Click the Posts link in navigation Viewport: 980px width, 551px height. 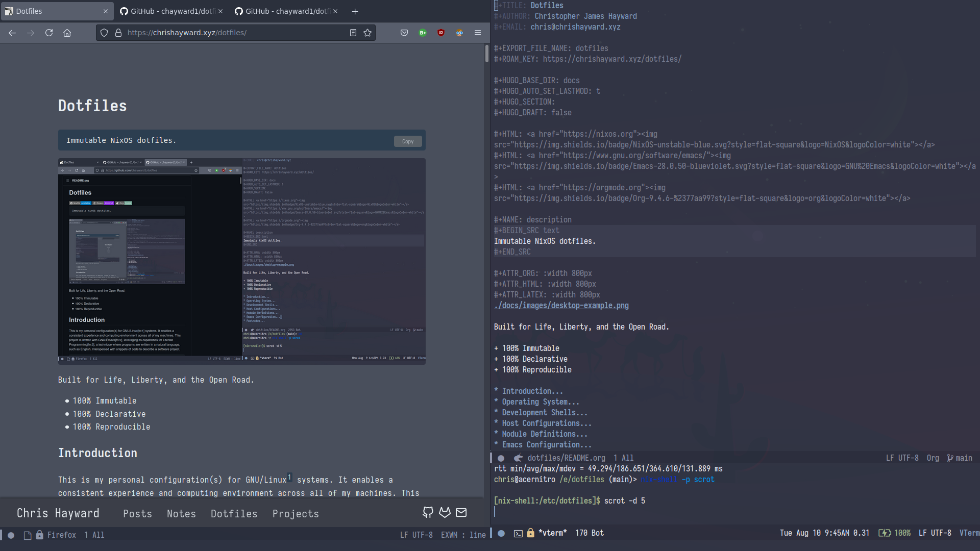(137, 513)
